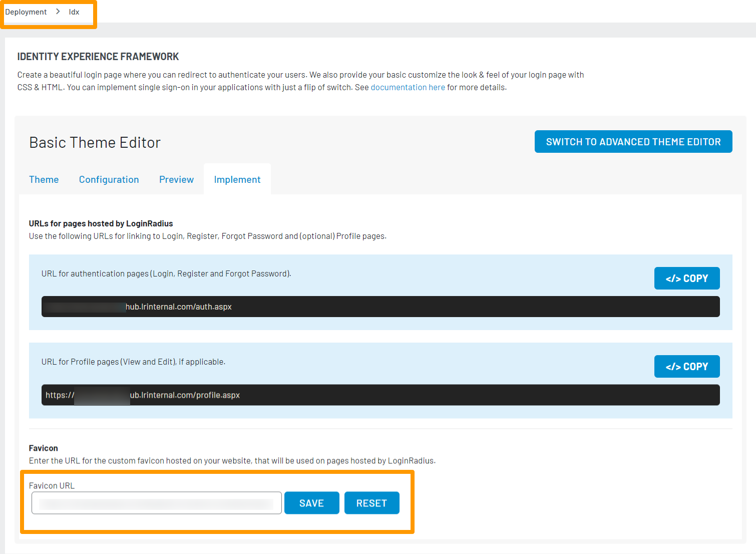Switch to the Configuration tab
The image size is (756, 554).
tap(109, 179)
